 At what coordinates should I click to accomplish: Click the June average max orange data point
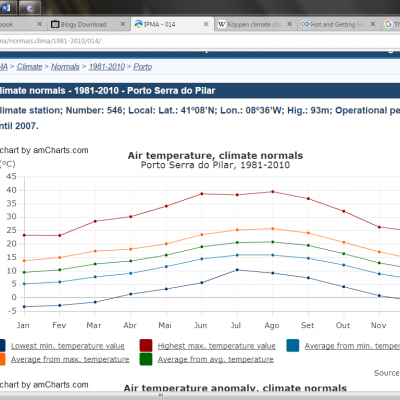(x=202, y=235)
